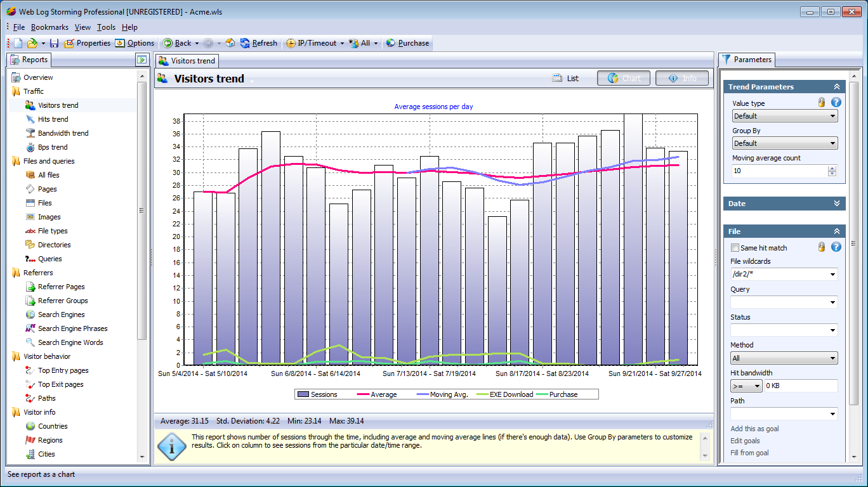Click the Search Engines icon in the Reports tree

click(30, 315)
